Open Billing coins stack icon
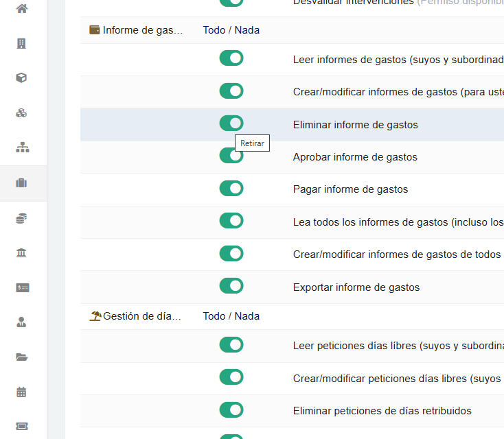The image size is (504, 439). tap(22, 218)
